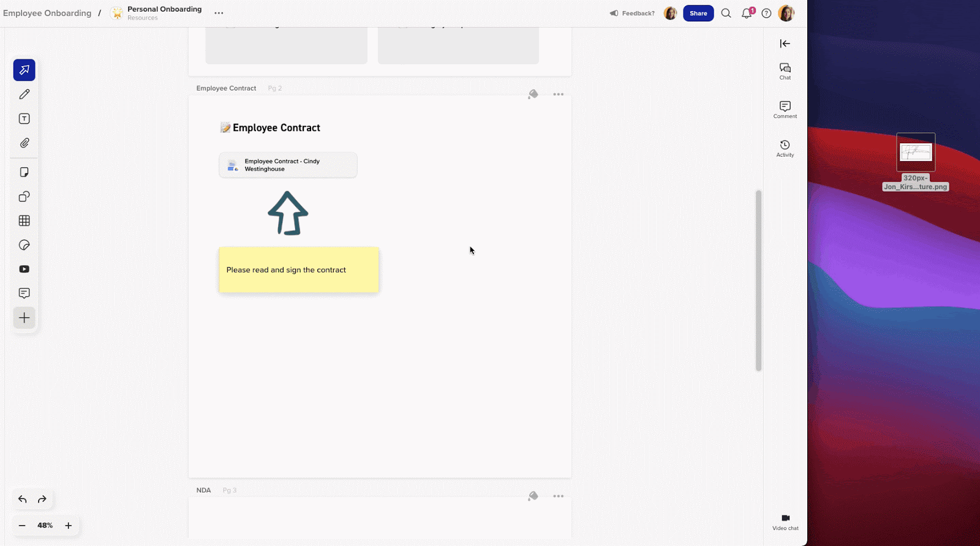Open the shapes tool
The height and width of the screenshot is (546, 980).
click(x=24, y=196)
